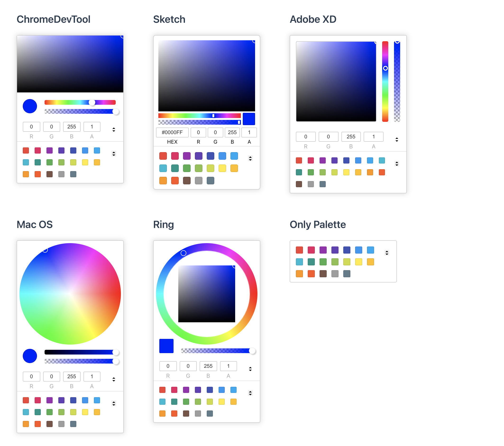
Task: Click the blue preview square in Sketch picker
Action: click(x=249, y=119)
